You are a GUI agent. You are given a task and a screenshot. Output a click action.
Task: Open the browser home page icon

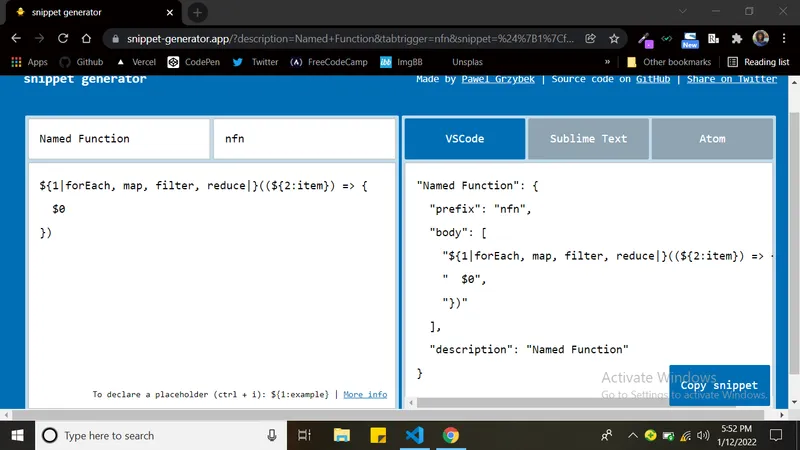coord(86,38)
